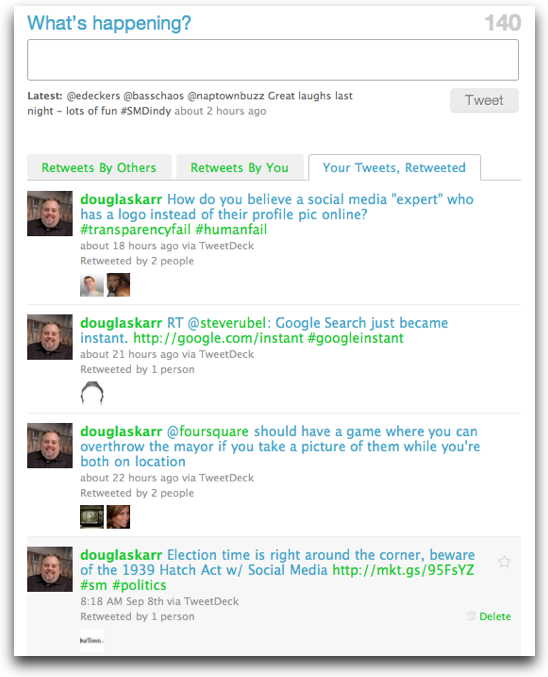
Task: Open douglaskarr avatar on foursquare tweet
Action: pos(50,445)
